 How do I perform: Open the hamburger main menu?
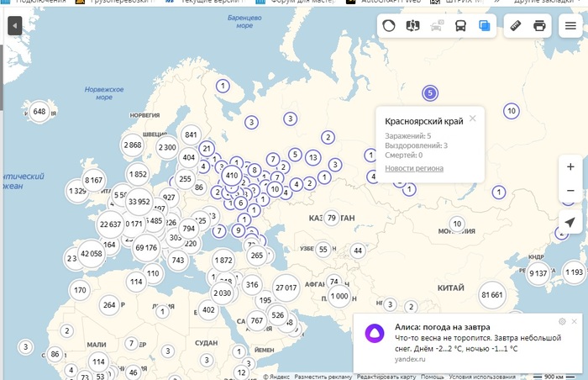pyautogui.click(x=571, y=25)
